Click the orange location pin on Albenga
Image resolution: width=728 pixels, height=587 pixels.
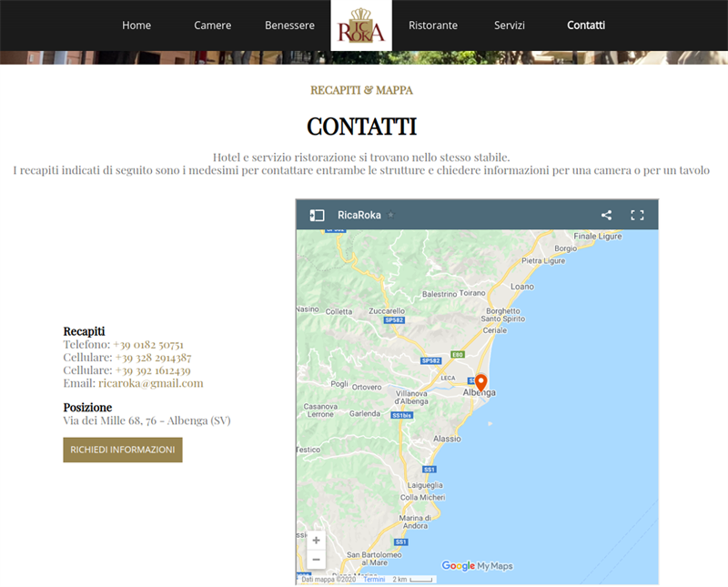481,383
